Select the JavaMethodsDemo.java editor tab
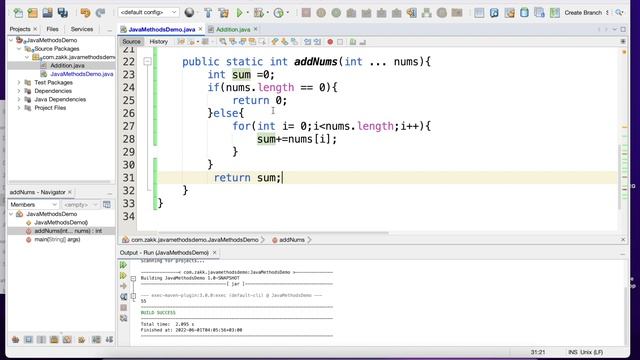The image size is (640, 360). [161, 29]
